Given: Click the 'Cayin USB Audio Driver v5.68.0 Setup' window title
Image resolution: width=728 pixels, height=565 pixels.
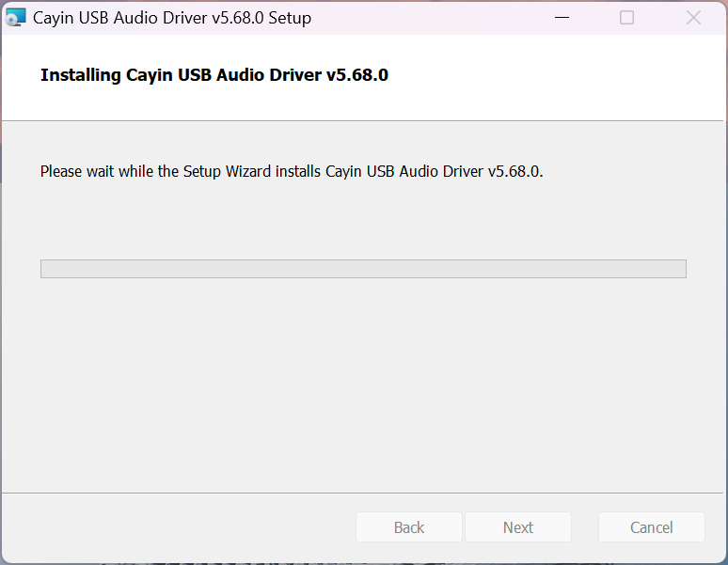Looking at the screenshot, I should (172, 18).
